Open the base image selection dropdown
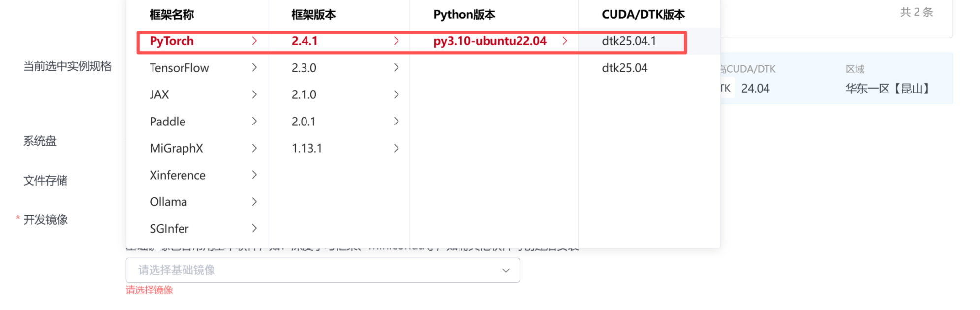 [x=322, y=270]
